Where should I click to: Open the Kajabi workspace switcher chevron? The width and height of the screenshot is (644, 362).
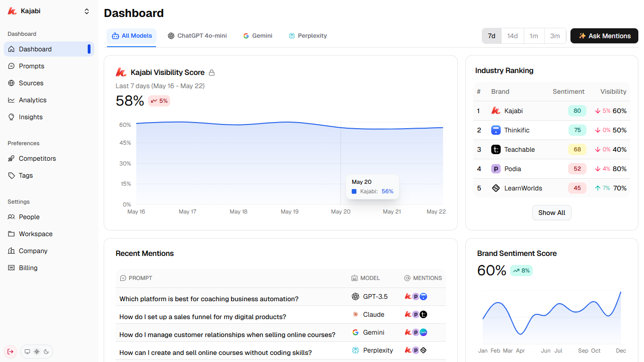tap(87, 11)
